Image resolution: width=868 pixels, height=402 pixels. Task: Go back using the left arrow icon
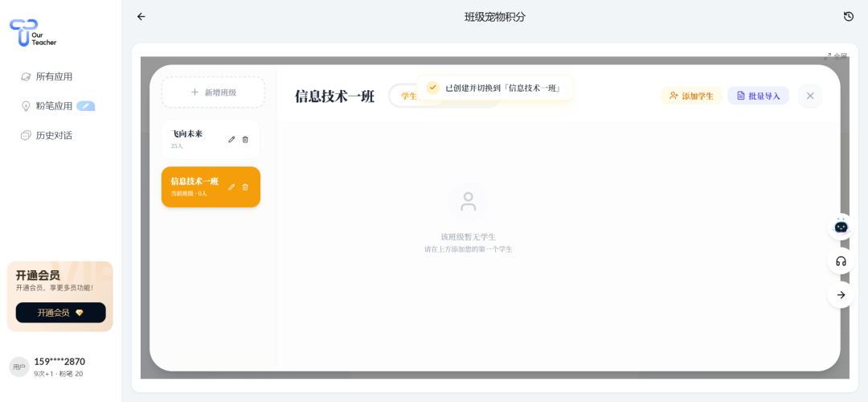141,17
